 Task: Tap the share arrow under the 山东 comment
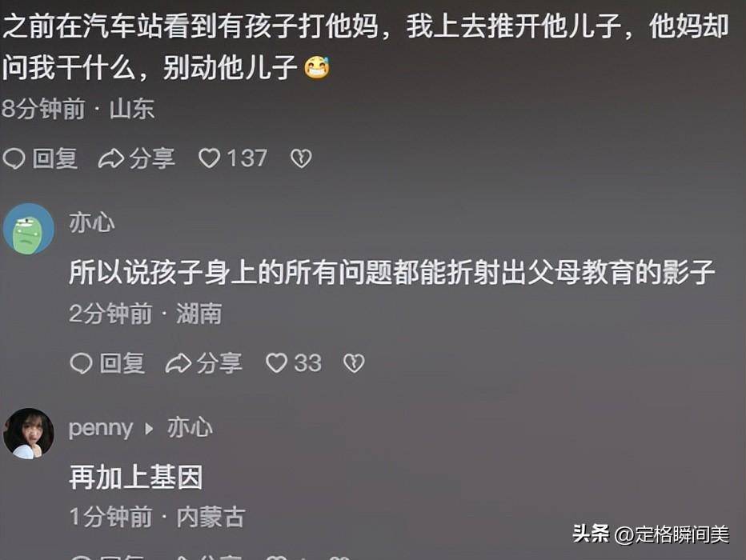[x=110, y=158]
